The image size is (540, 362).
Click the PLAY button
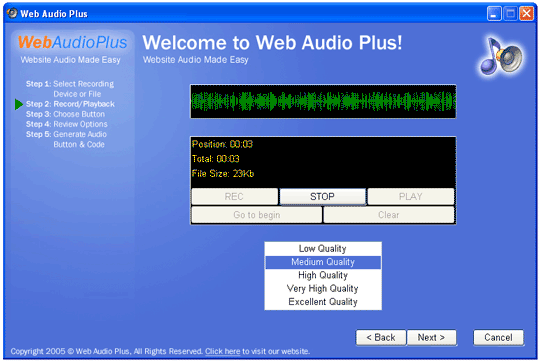(x=411, y=196)
